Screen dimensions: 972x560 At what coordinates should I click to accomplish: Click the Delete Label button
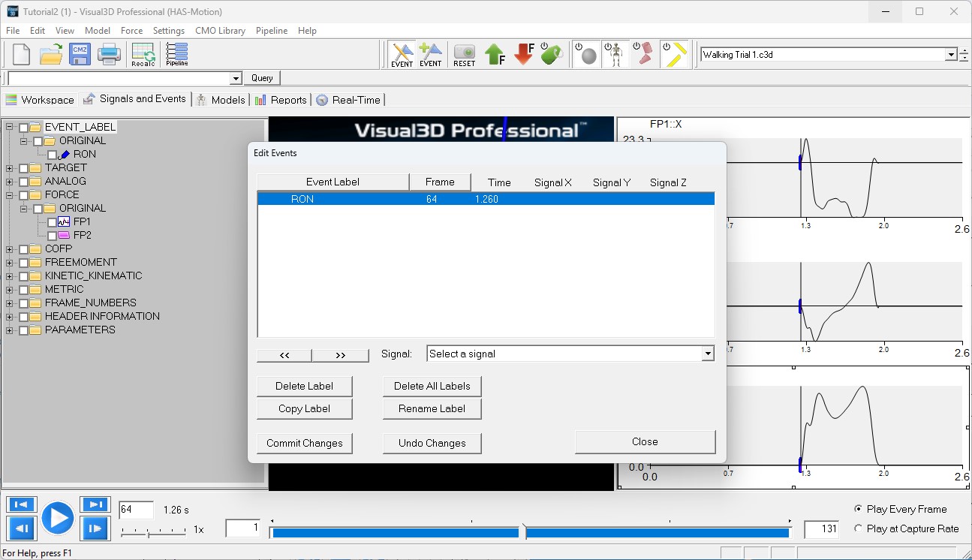[x=304, y=386]
